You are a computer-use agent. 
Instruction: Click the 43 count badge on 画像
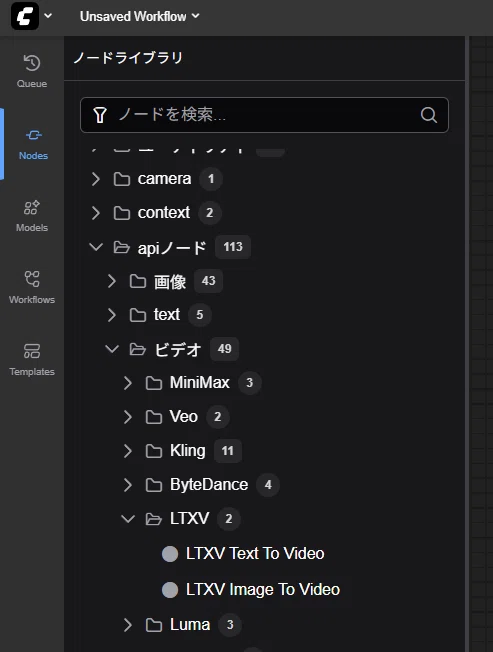point(209,281)
